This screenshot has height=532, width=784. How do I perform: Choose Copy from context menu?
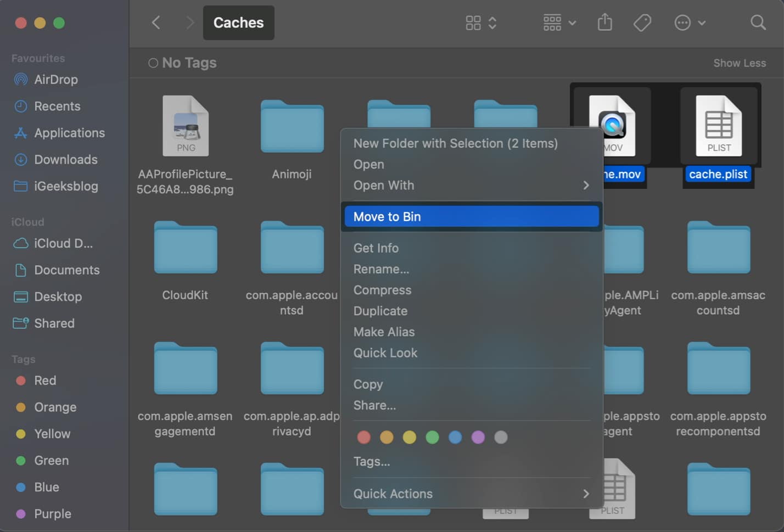tap(368, 384)
